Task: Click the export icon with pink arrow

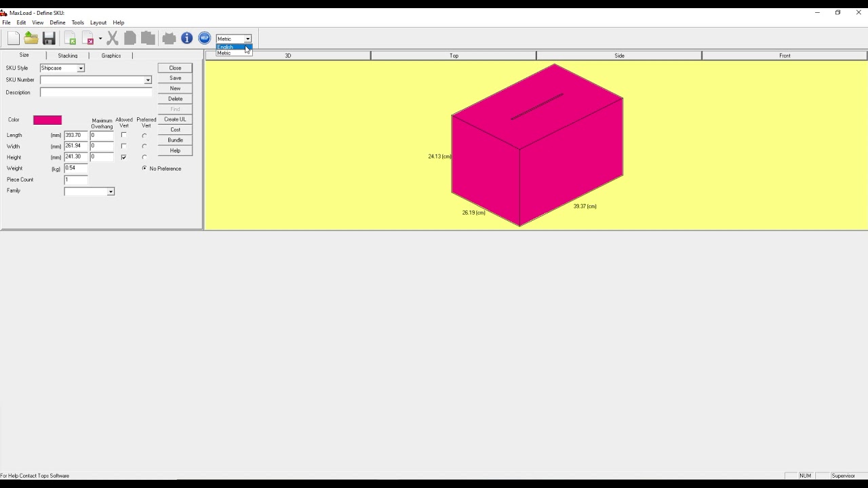Action: point(88,39)
